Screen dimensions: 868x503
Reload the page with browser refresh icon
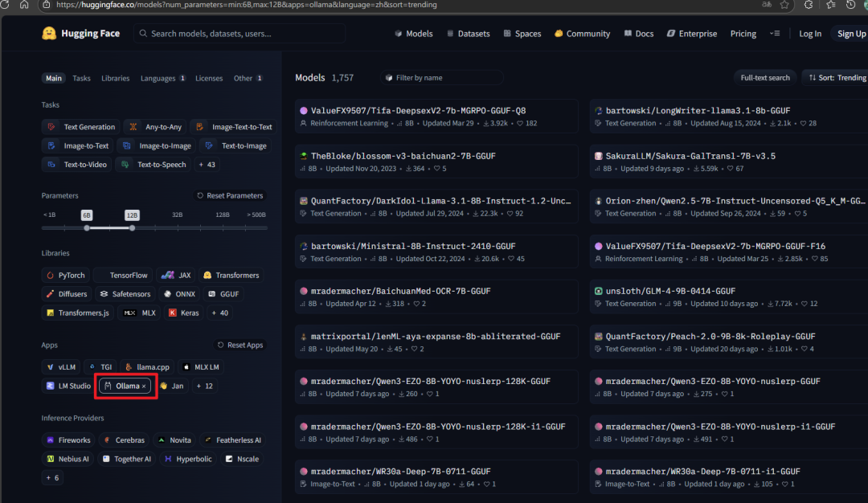(5, 5)
